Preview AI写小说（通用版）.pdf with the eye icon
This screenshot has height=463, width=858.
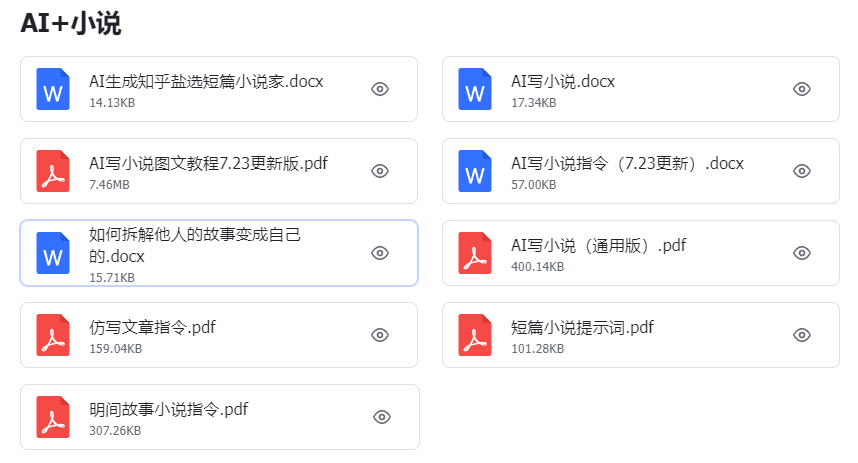pyautogui.click(x=802, y=253)
